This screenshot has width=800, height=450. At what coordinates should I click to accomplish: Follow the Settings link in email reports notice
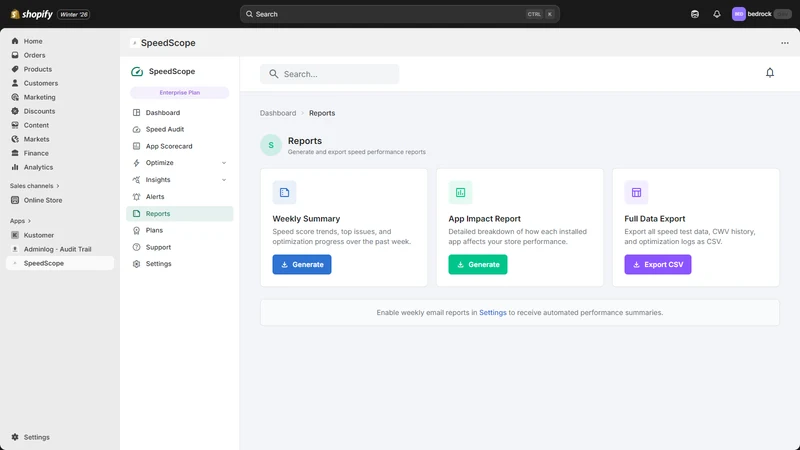pos(492,312)
